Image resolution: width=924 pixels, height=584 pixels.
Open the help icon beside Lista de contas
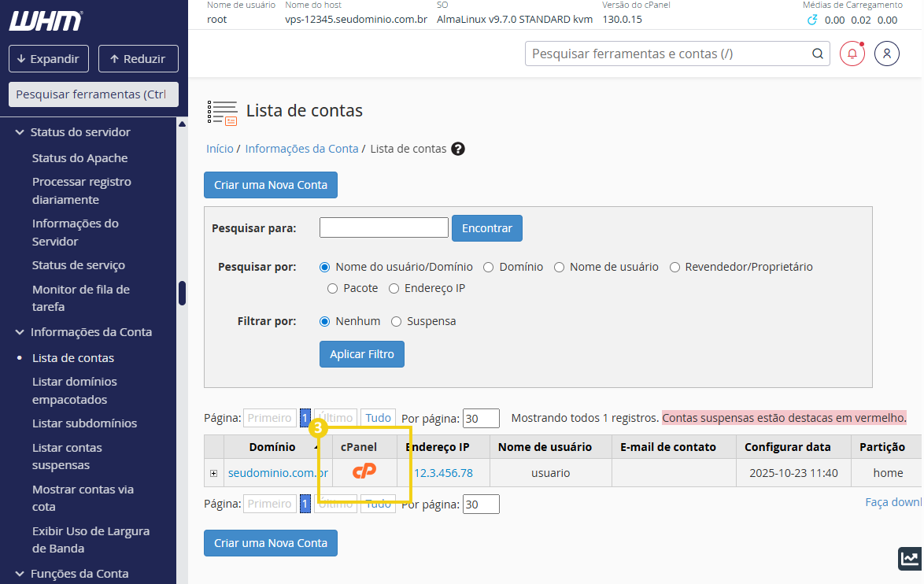(457, 148)
